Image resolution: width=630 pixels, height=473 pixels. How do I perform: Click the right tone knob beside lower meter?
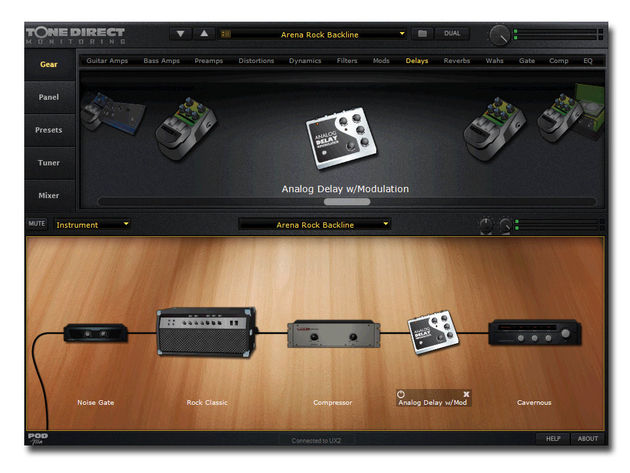[x=505, y=225]
